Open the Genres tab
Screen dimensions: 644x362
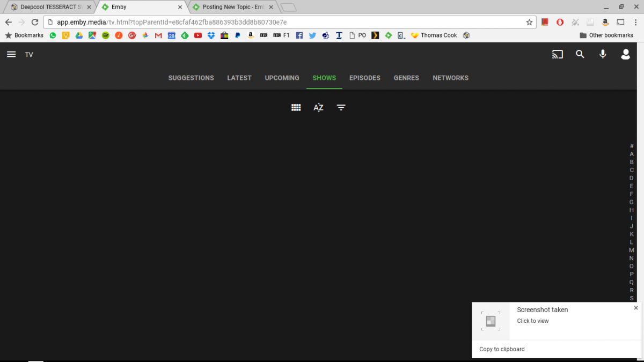(x=406, y=78)
